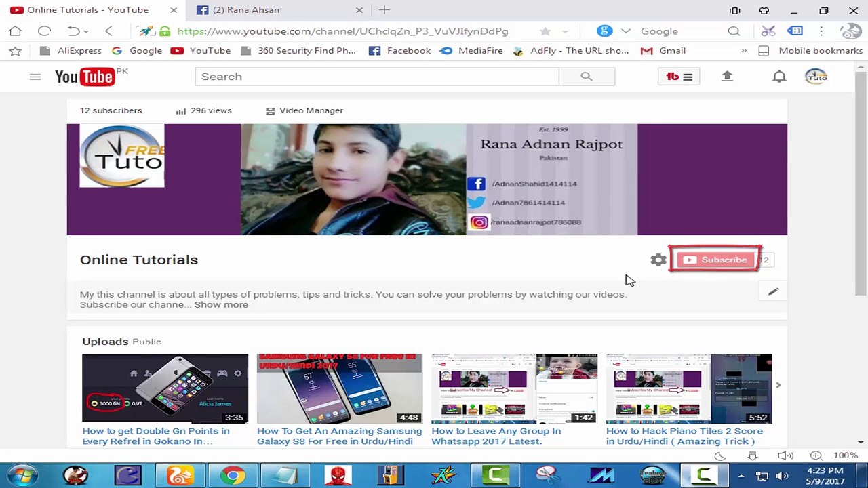
Task: Click the Instagram icon in the banner
Action: pos(479,222)
